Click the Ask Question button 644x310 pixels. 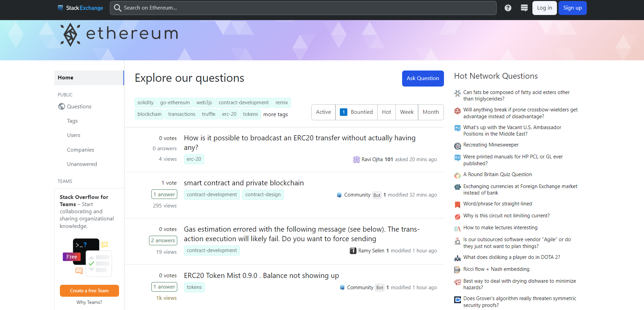tap(423, 78)
